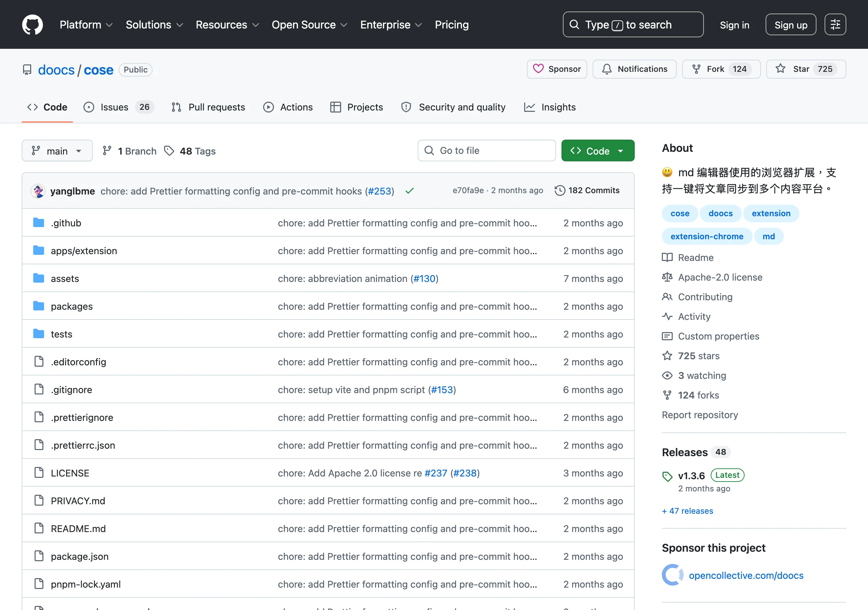Click the commits history clock icon
This screenshot has height=610, width=868.
click(559, 190)
